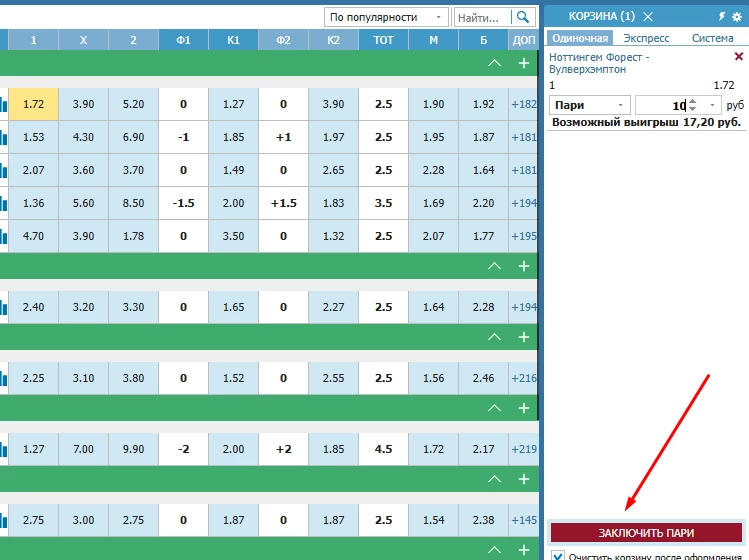Collapse third league with chevron up
The height and width of the screenshot is (560, 749).
pyautogui.click(x=494, y=337)
